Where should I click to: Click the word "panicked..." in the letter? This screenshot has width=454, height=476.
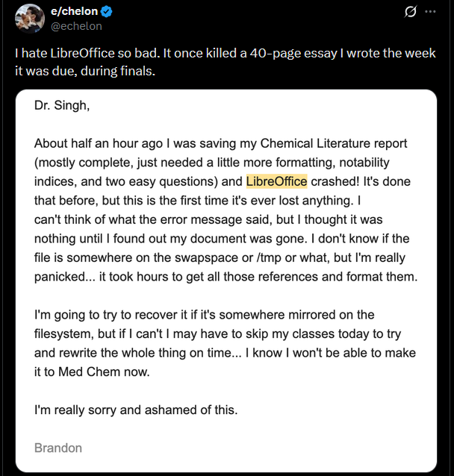(x=65, y=277)
